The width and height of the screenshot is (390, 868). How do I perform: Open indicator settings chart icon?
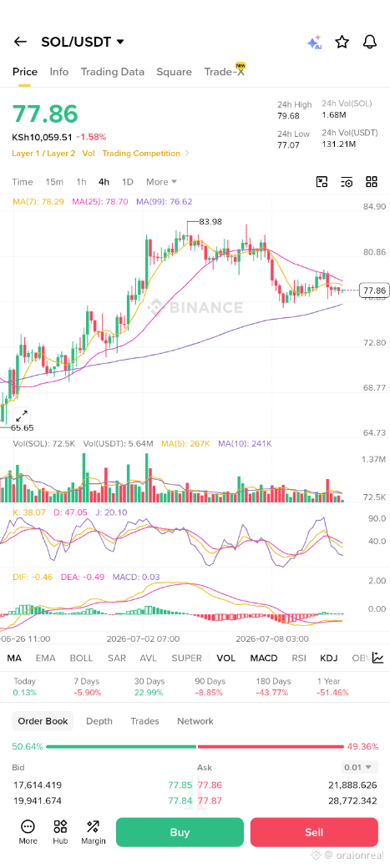[x=377, y=658]
